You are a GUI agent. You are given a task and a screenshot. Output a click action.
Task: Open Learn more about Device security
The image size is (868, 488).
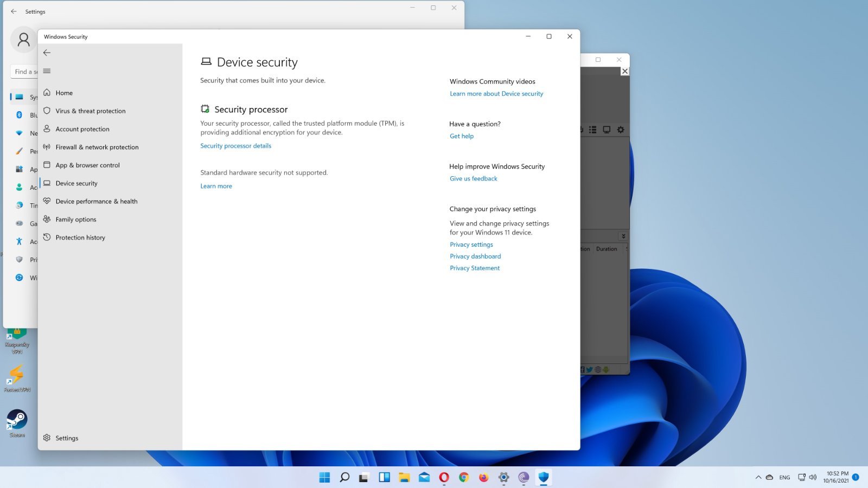(x=496, y=94)
